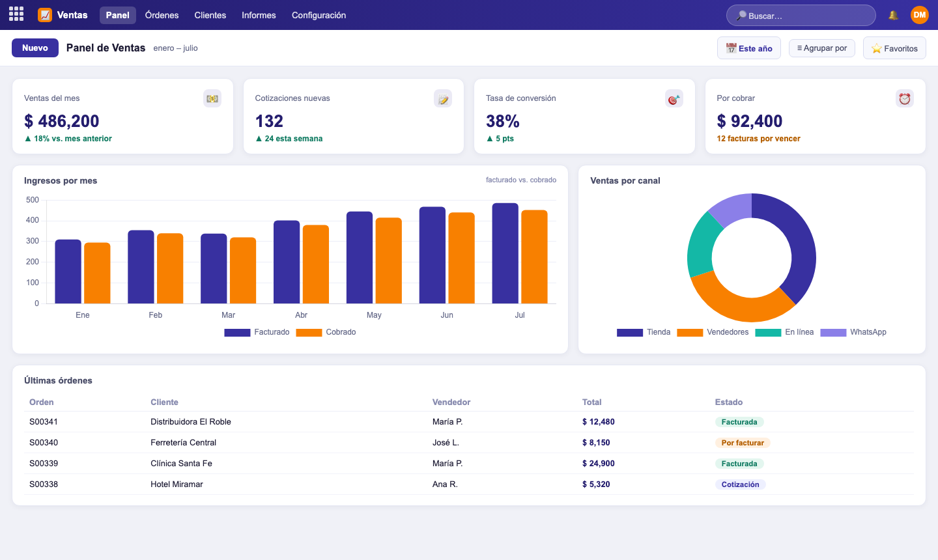Screen dimensions: 938x560
Task: Open the Informes menu
Action: point(259,15)
